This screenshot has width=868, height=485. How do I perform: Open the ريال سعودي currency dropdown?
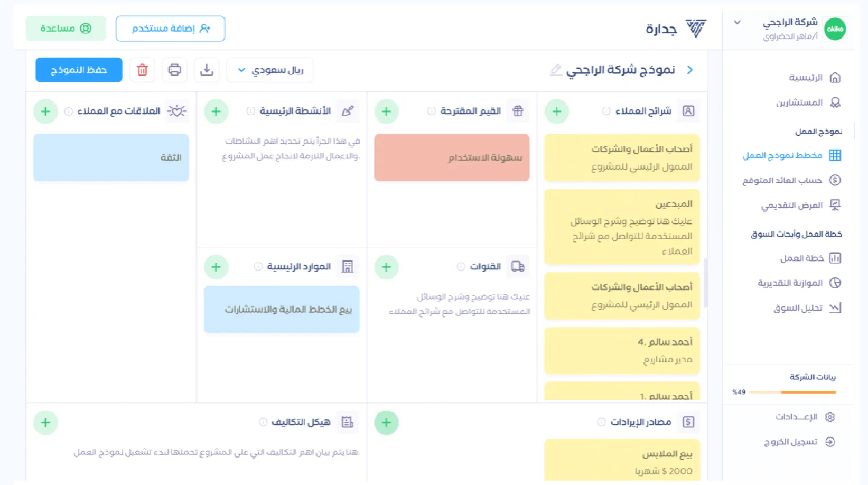(270, 70)
